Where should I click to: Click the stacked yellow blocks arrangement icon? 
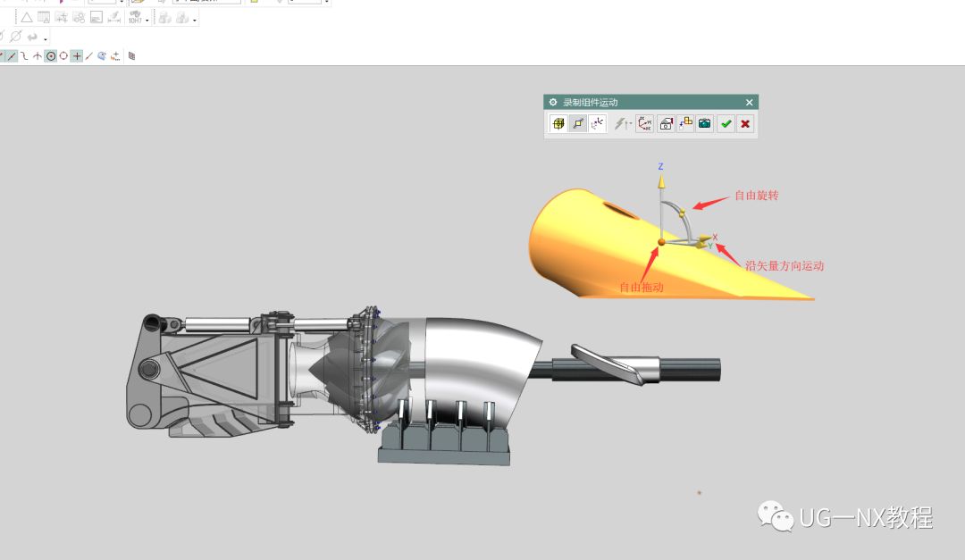click(x=685, y=123)
